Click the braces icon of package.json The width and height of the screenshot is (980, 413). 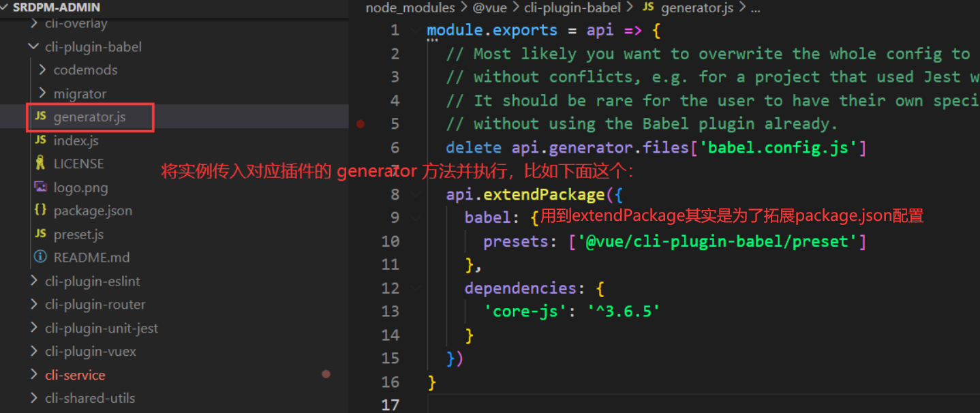pyautogui.click(x=40, y=211)
